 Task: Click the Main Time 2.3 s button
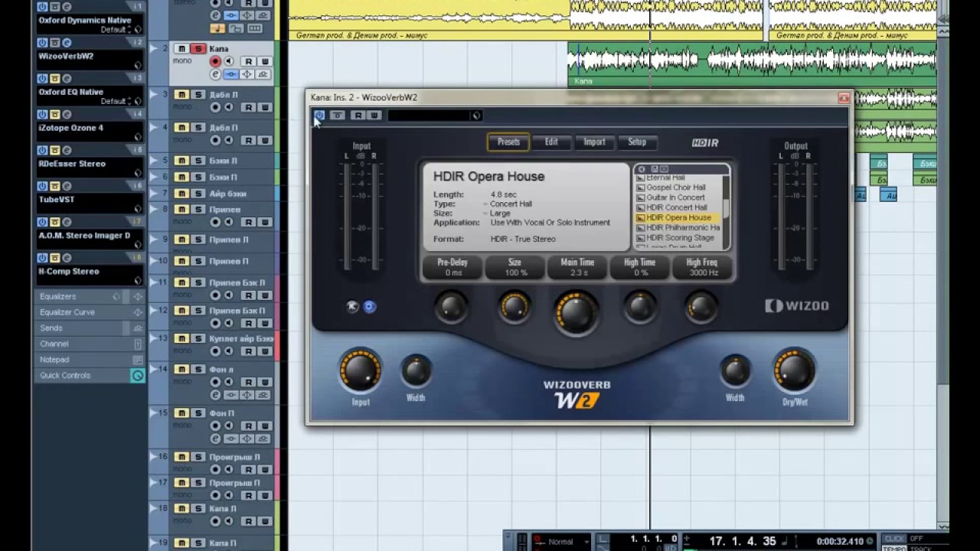point(577,267)
